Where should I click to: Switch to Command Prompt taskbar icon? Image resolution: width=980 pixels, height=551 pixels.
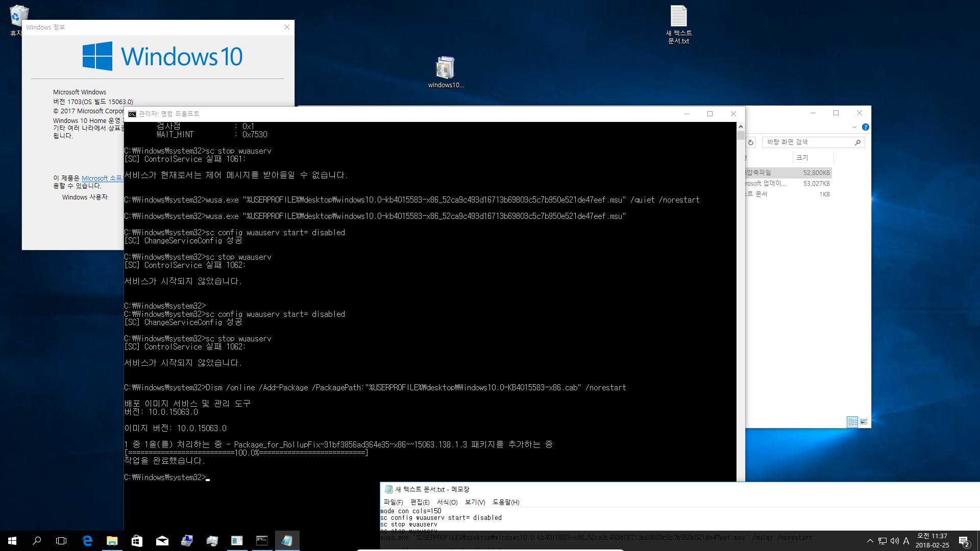pos(262,541)
